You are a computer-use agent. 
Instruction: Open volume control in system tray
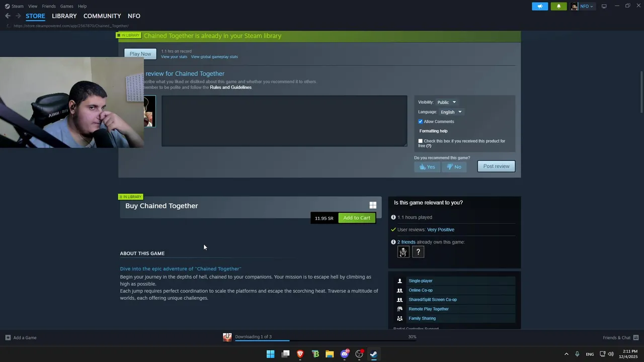611,354
